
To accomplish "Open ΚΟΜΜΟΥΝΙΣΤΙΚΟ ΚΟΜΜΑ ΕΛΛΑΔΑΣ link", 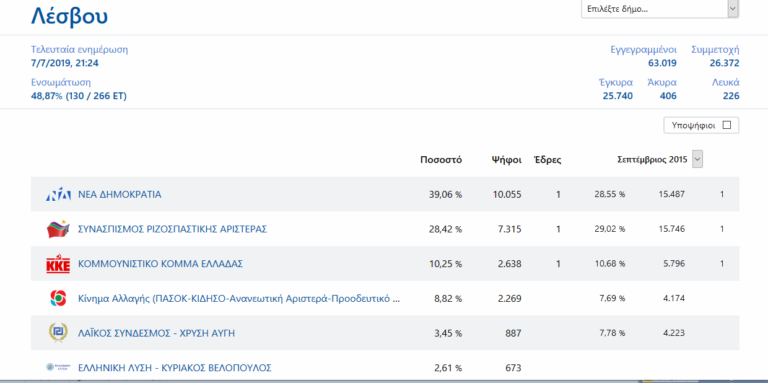I will tap(161, 264).
